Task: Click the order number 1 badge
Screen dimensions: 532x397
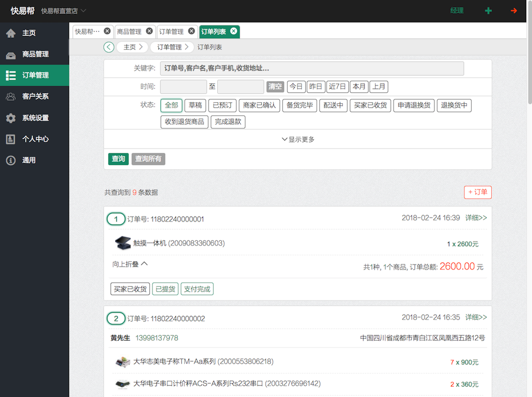Action: point(116,219)
